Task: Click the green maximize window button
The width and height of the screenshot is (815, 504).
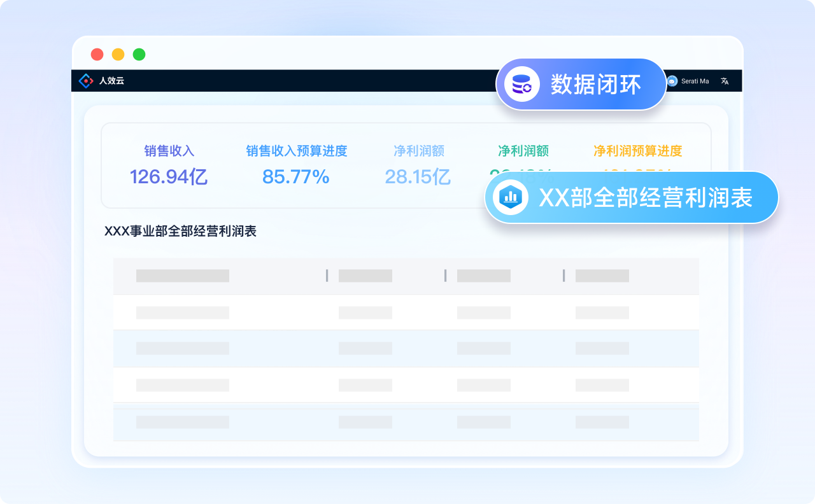Action: [139, 54]
